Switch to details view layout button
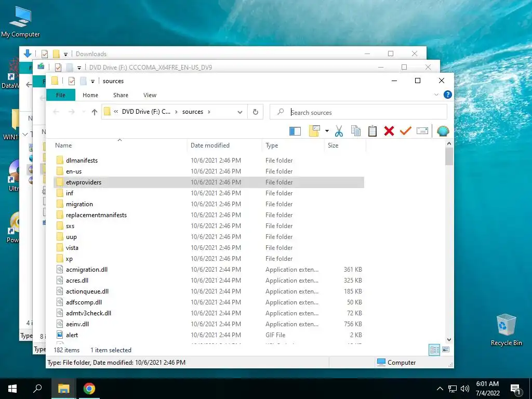Viewport: 532px width, 399px height. pyautogui.click(x=434, y=350)
